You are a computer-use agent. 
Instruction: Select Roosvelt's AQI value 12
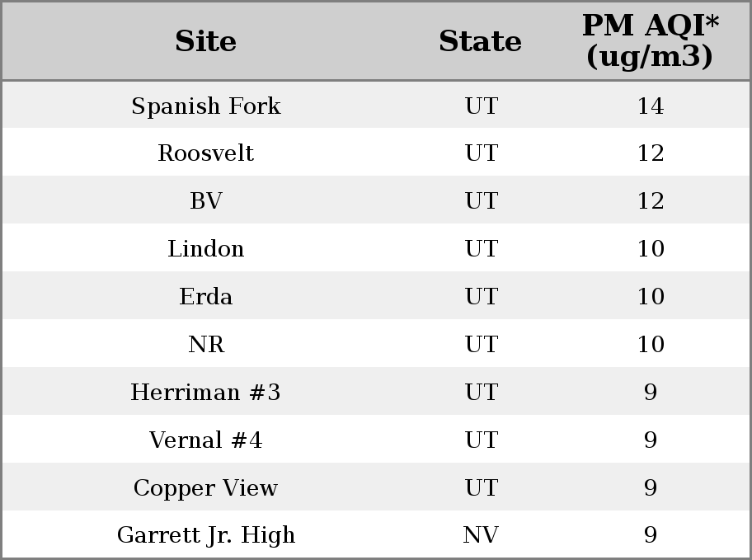(x=651, y=153)
